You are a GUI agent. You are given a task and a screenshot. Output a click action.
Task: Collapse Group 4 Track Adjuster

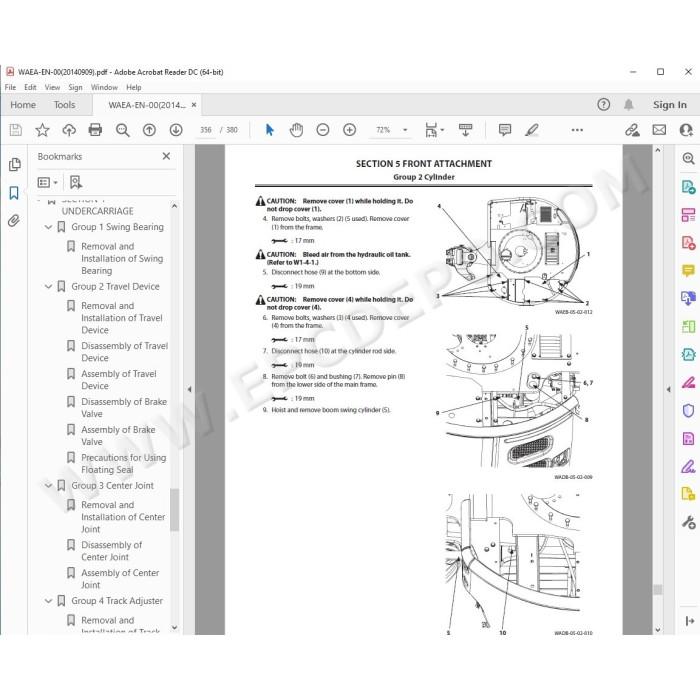coord(49,600)
